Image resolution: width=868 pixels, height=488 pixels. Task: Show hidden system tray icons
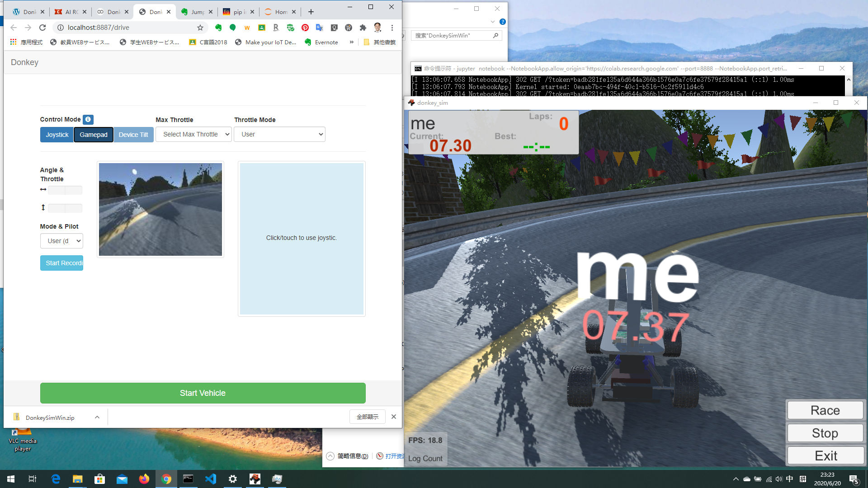click(x=736, y=479)
